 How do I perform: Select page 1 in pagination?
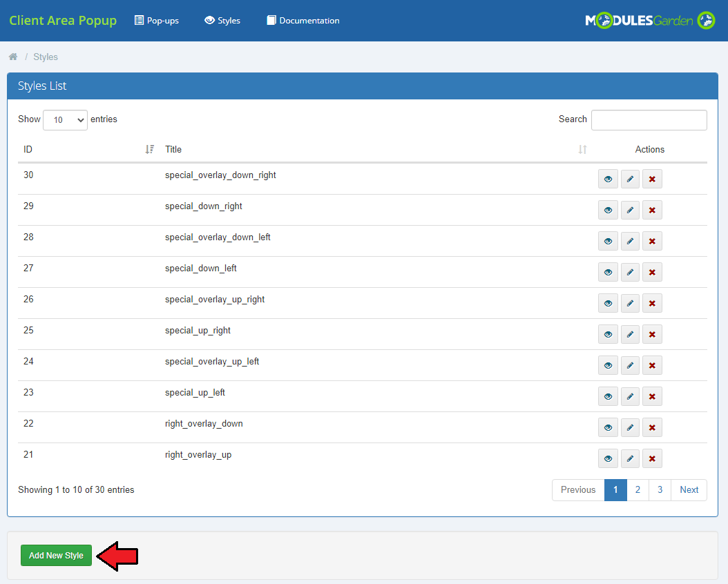click(615, 490)
